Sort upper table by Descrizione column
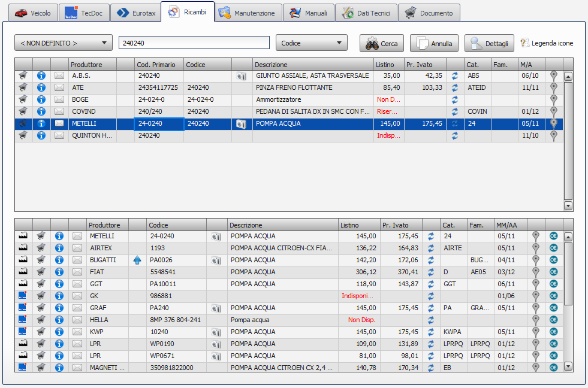The height and width of the screenshot is (388, 588). coord(313,65)
